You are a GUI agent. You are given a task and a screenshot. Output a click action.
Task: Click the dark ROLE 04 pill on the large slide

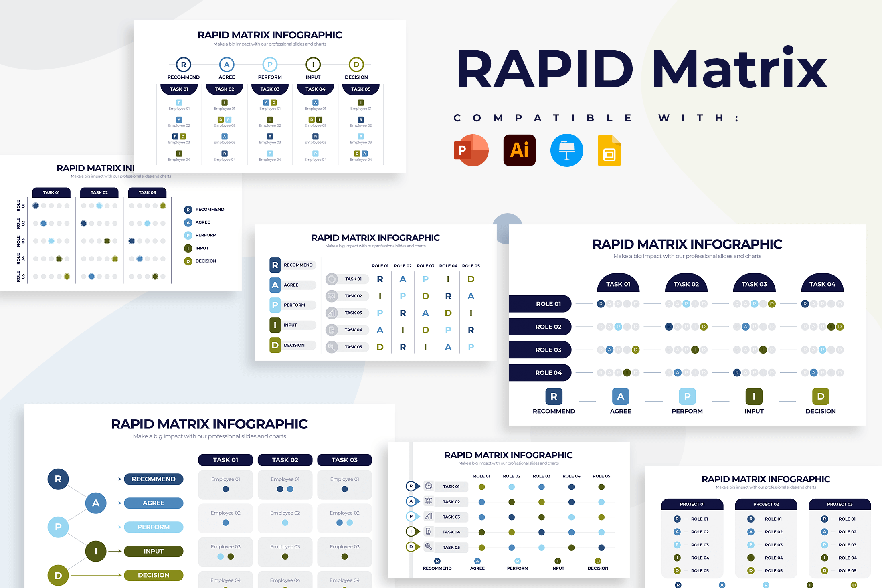click(540, 372)
